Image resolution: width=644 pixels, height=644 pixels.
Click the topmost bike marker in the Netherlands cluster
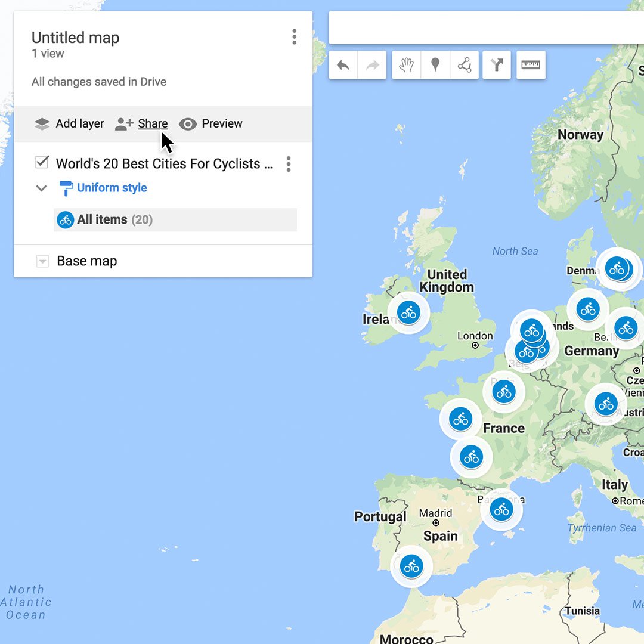pyautogui.click(x=532, y=330)
